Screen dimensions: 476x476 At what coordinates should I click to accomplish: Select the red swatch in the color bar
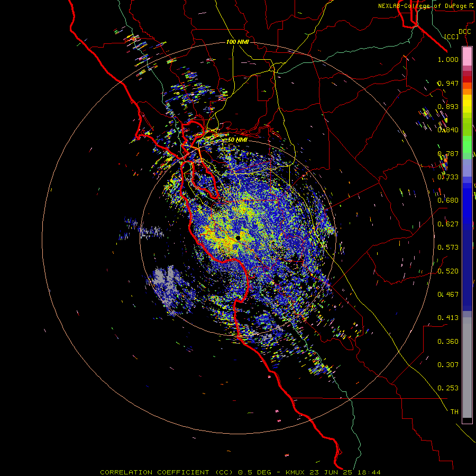(x=467, y=79)
